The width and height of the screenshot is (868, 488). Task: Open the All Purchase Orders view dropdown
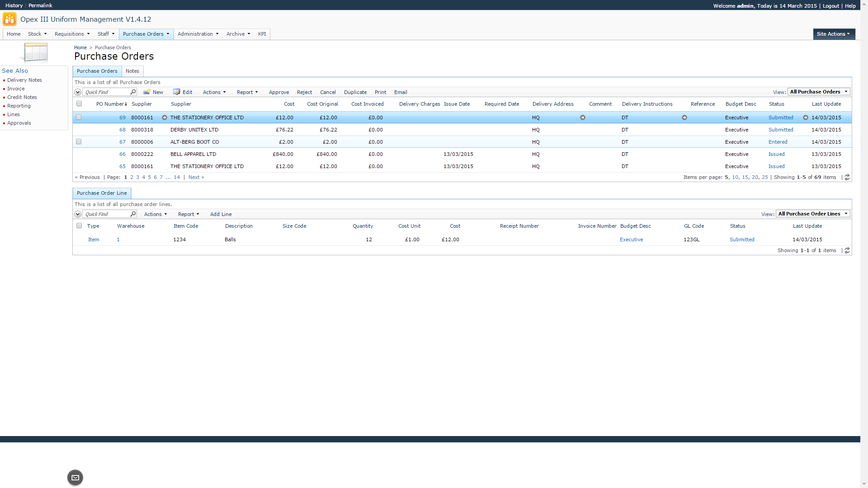[819, 92]
